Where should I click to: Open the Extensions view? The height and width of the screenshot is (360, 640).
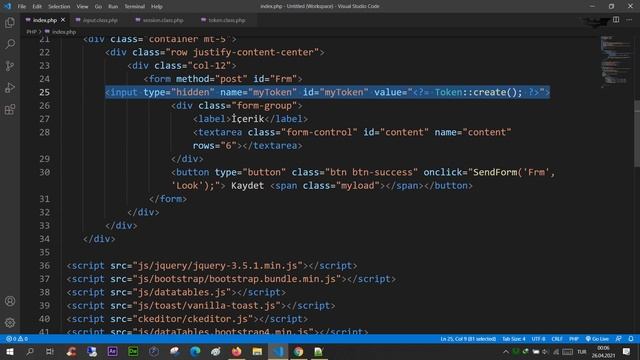coord(10,109)
